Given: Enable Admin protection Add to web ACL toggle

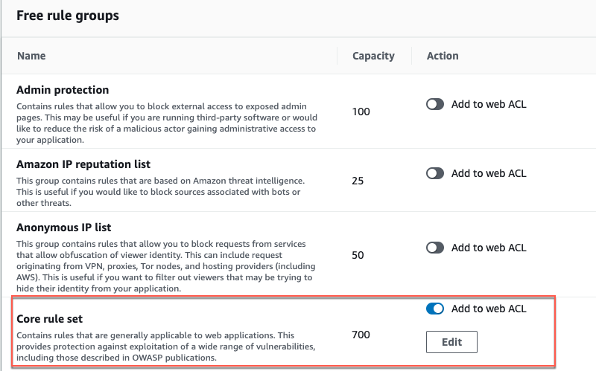Looking at the screenshot, I should click(435, 104).
